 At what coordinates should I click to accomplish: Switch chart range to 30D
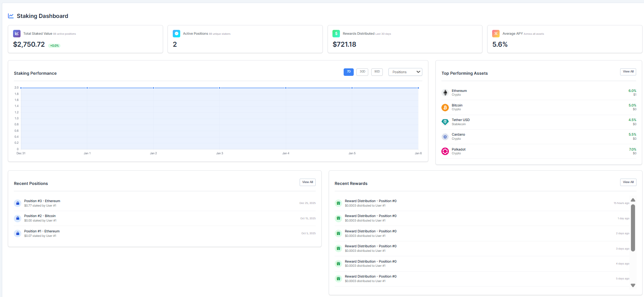(362, 72)
